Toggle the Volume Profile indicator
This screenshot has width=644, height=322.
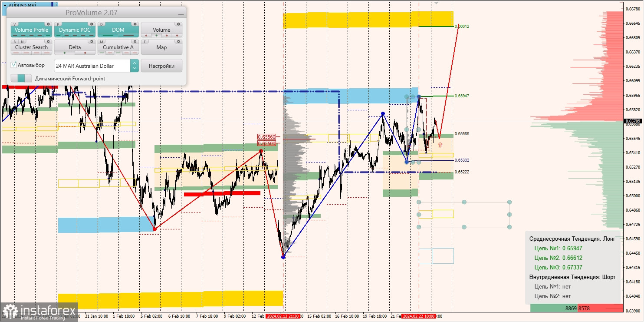click(31, 30)
